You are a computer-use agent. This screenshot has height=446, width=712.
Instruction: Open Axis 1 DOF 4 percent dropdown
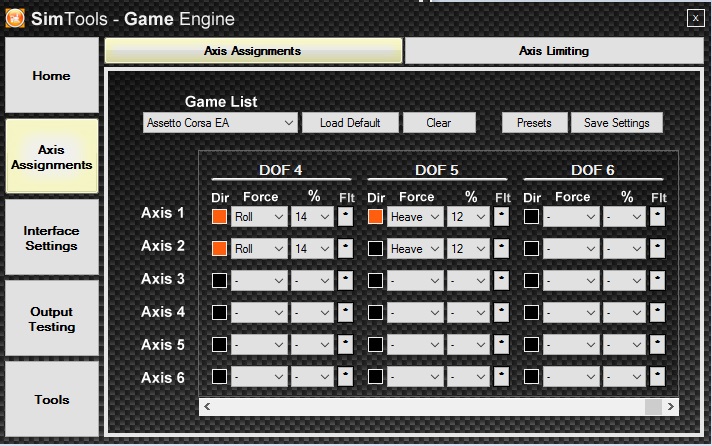pos(312,217)
